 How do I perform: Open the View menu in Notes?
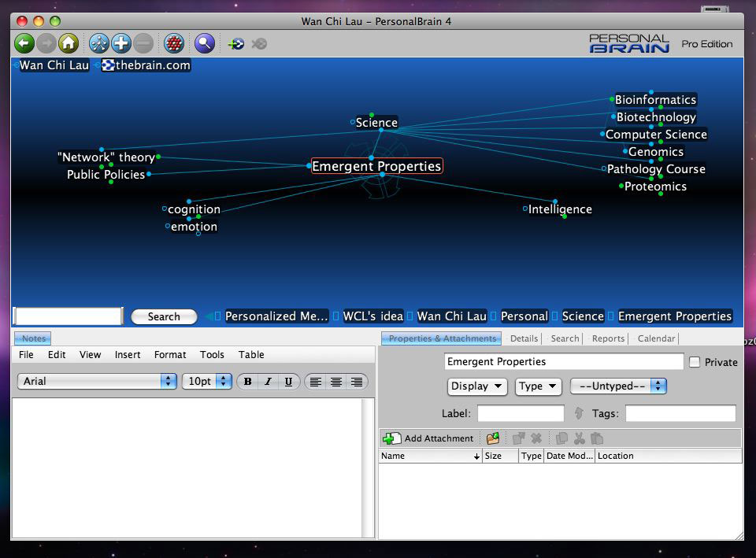90,355
